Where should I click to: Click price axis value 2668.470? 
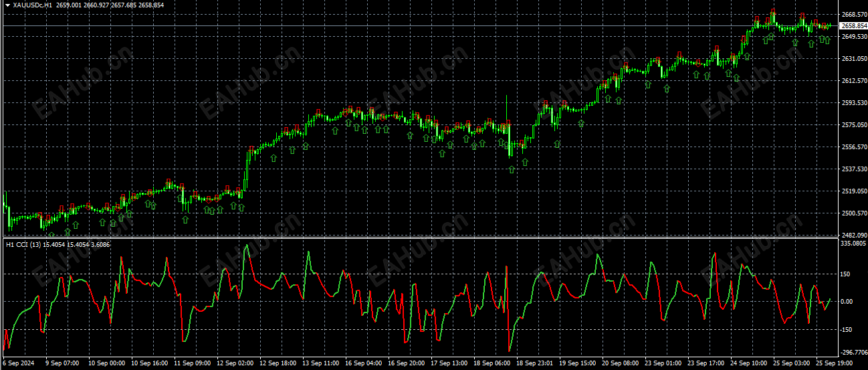click(853, 15)
